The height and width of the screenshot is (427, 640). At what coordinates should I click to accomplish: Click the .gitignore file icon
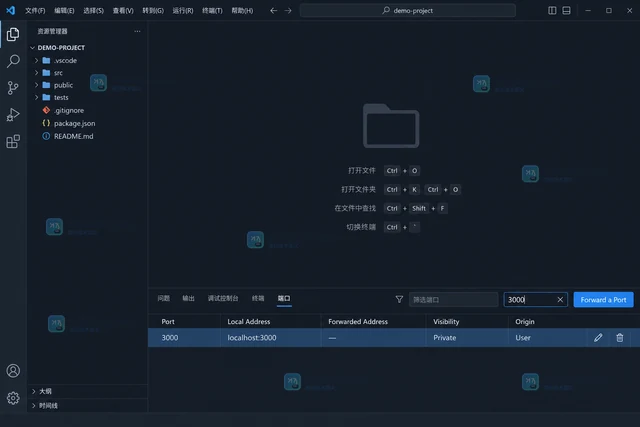tap(46, 110)
